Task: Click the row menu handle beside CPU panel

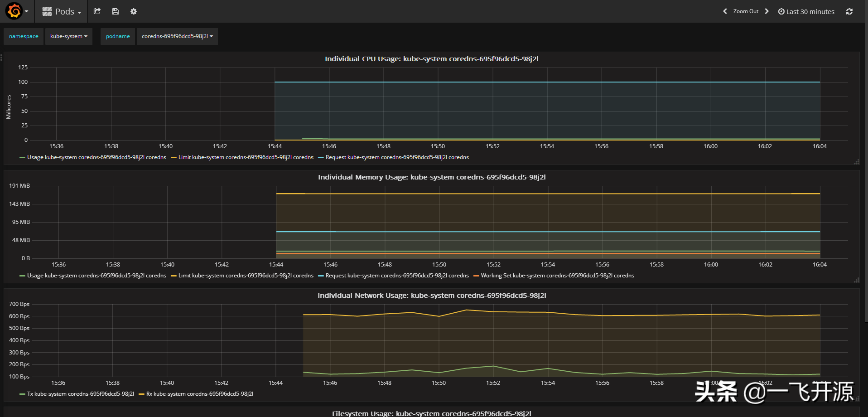Action: pos(2,58)
